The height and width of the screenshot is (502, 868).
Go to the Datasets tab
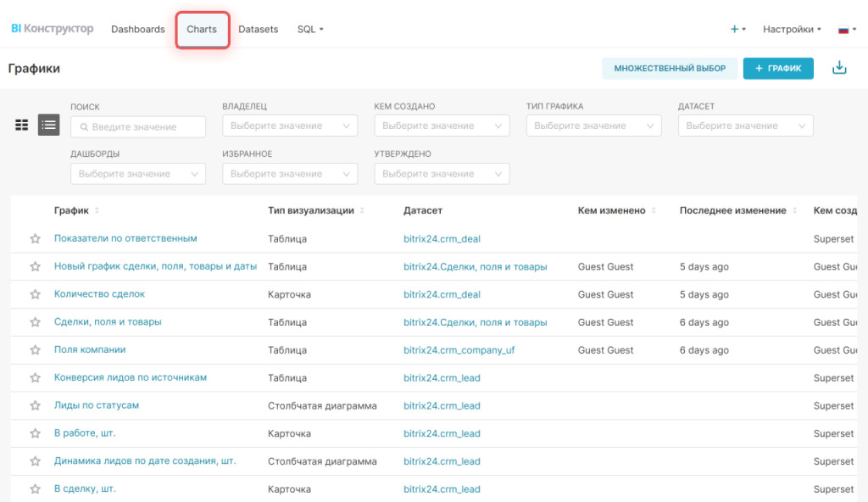click(x=259, y=29)
